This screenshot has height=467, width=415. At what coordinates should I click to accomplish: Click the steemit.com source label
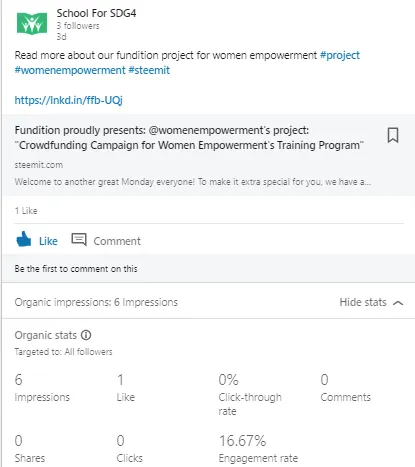click(x=39, y=165)
